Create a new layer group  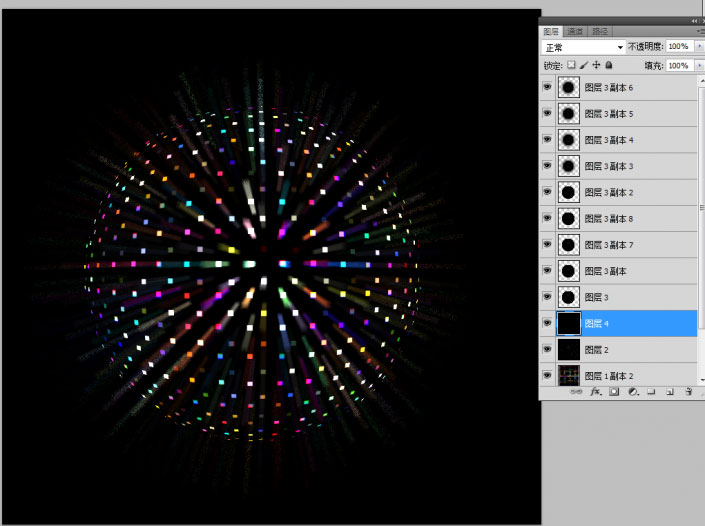[652, 393]
